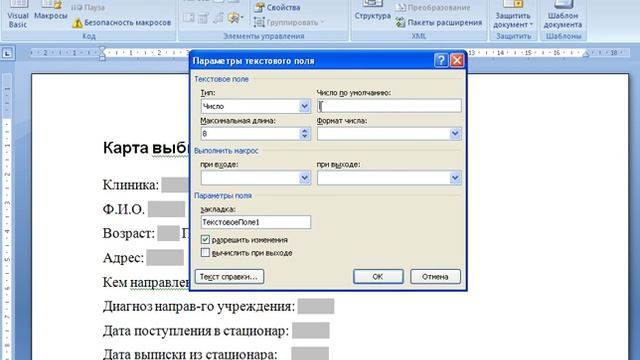Open Пакеты расширения XML dialog
Screen dimensions: 640x360
439,22
